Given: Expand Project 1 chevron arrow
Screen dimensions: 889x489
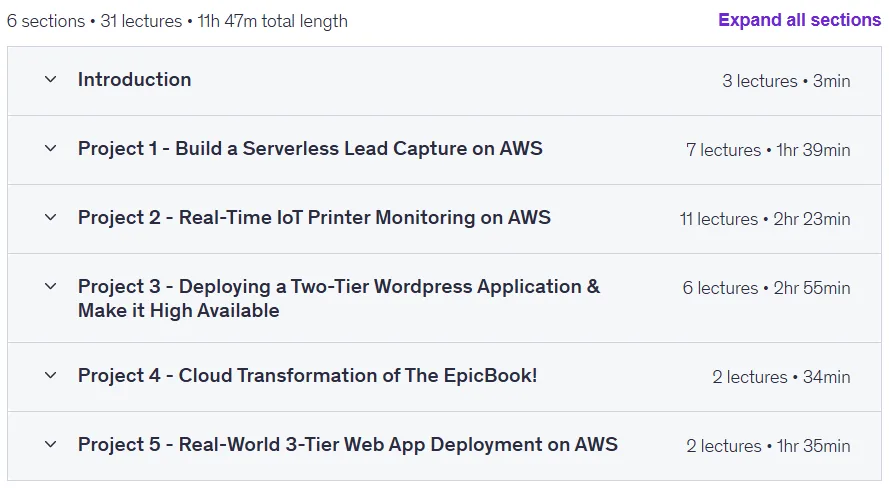Looking at the screenshot, I should pos(50,149).
